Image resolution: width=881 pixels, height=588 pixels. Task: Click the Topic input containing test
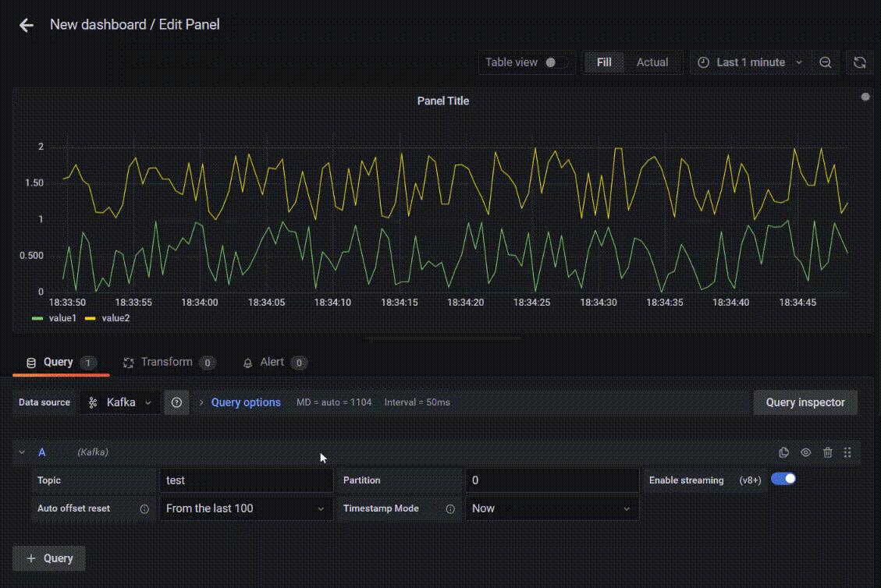click(x=246, y=480)
